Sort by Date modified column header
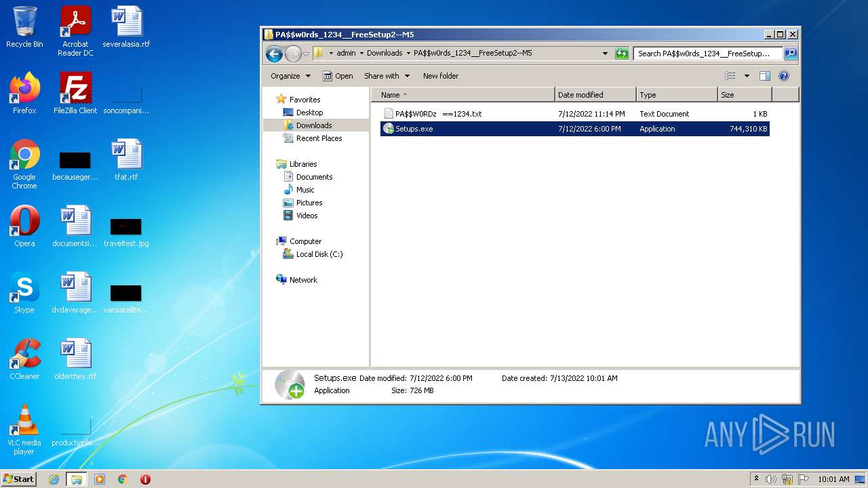Viewport: 868px width, 488px height. tap(595, 95)
